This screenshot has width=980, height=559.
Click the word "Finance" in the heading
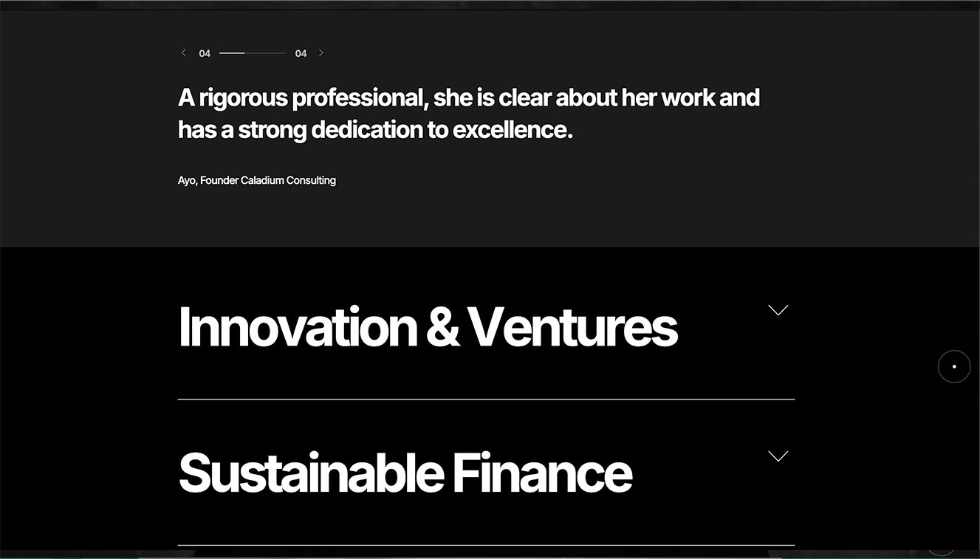coord(542,473)
